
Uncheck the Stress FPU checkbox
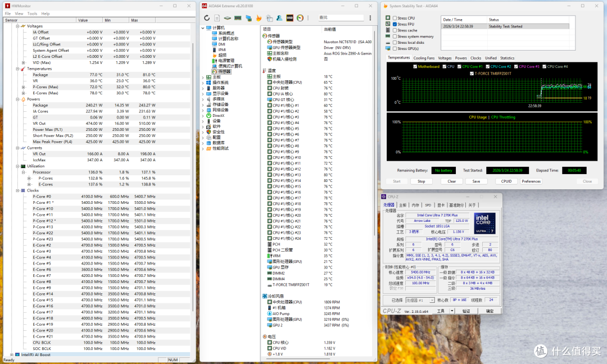395,24
